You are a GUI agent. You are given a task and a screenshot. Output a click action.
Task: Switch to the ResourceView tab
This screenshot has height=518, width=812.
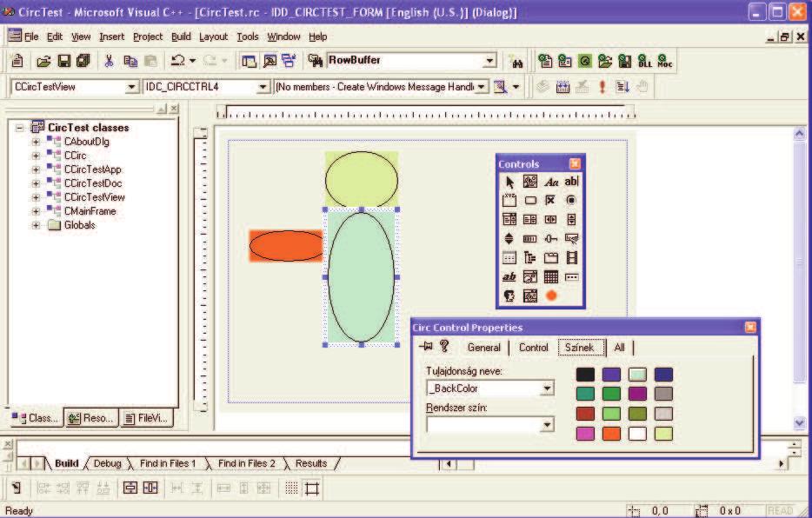click(91, 418)
